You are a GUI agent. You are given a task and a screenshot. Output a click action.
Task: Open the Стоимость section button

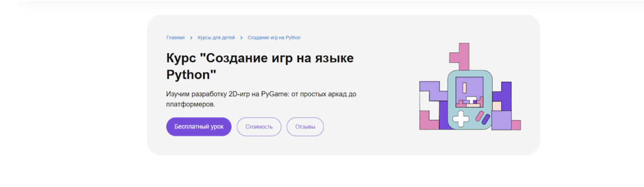pyautogui.click(x=259, y=127)
